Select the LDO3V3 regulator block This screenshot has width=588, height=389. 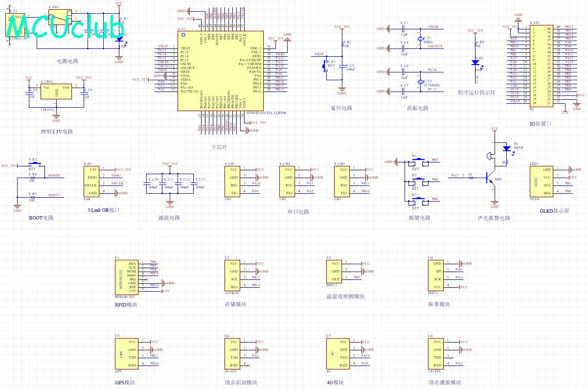click(x=56, y=92)
